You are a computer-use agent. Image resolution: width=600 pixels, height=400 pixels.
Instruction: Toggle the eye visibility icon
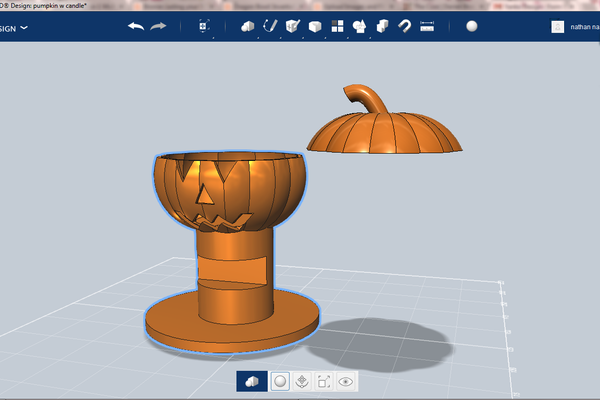pos(346,381)
